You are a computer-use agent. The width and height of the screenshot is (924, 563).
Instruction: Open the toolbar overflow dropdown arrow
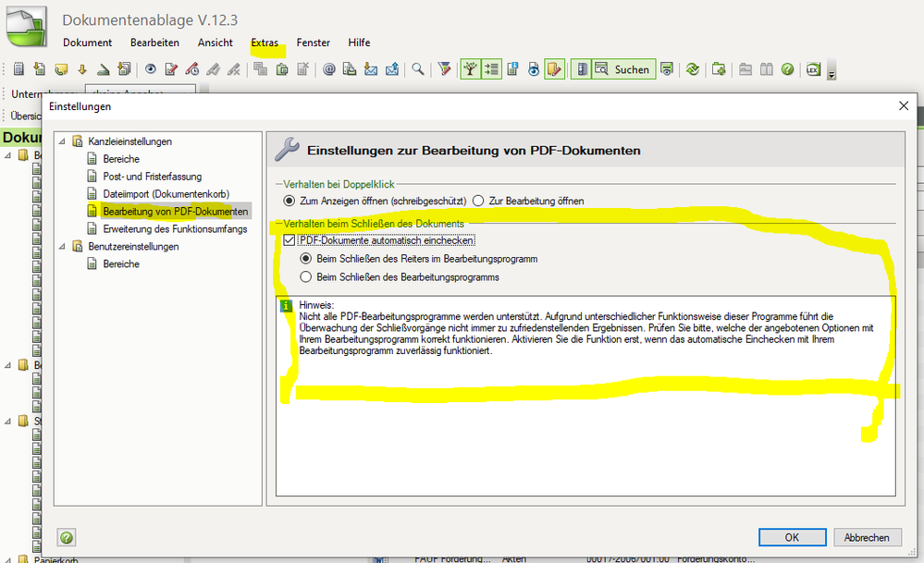click(831, 73)
